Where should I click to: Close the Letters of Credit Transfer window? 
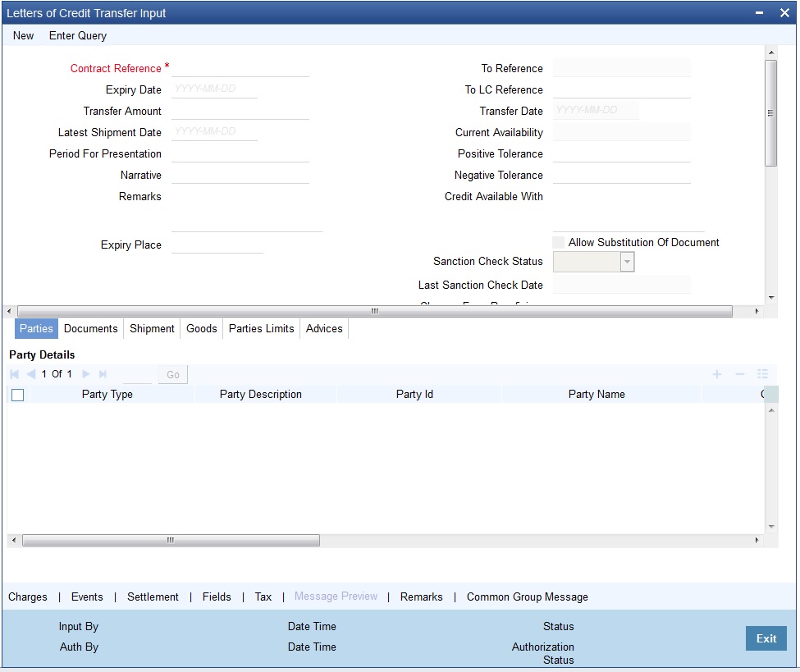pyautogui.click(x=784, y=13)
